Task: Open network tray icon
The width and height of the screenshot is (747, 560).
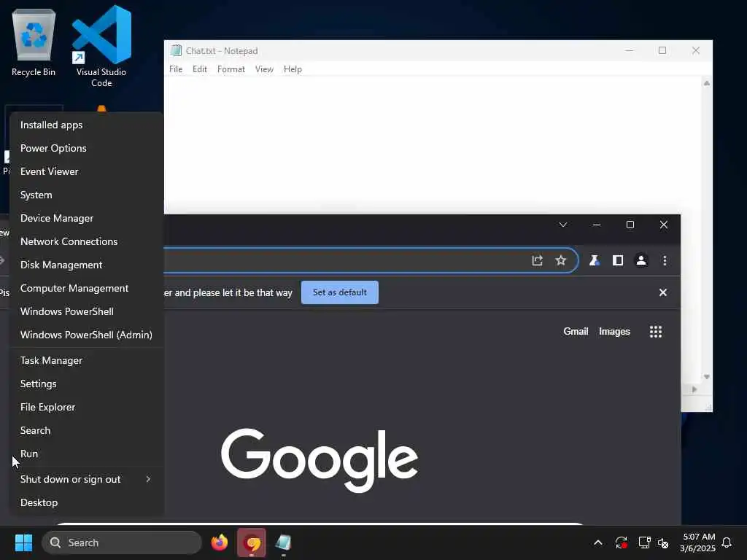Action: (x=645, y=542)
